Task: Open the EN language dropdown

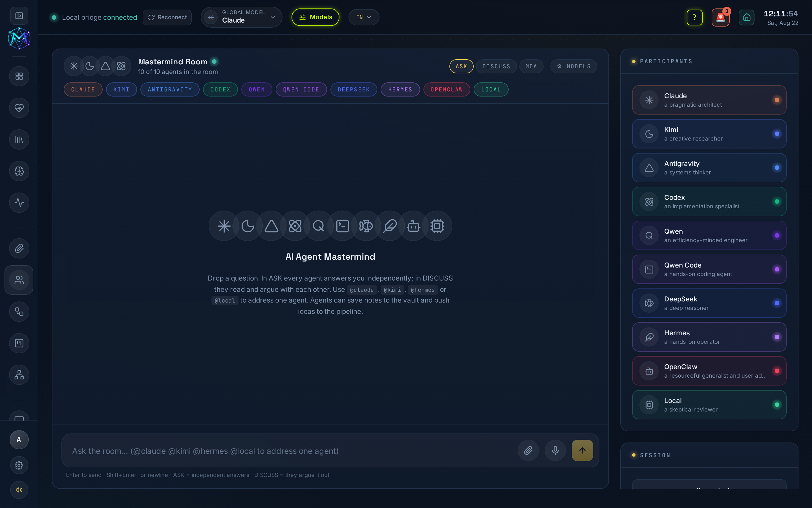Action: 364,17
